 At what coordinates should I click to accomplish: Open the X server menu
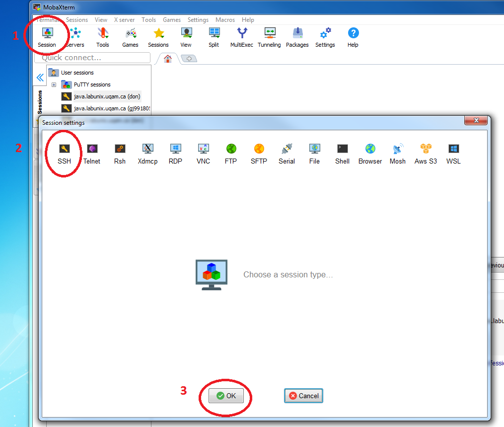click(x=125, y=20)
